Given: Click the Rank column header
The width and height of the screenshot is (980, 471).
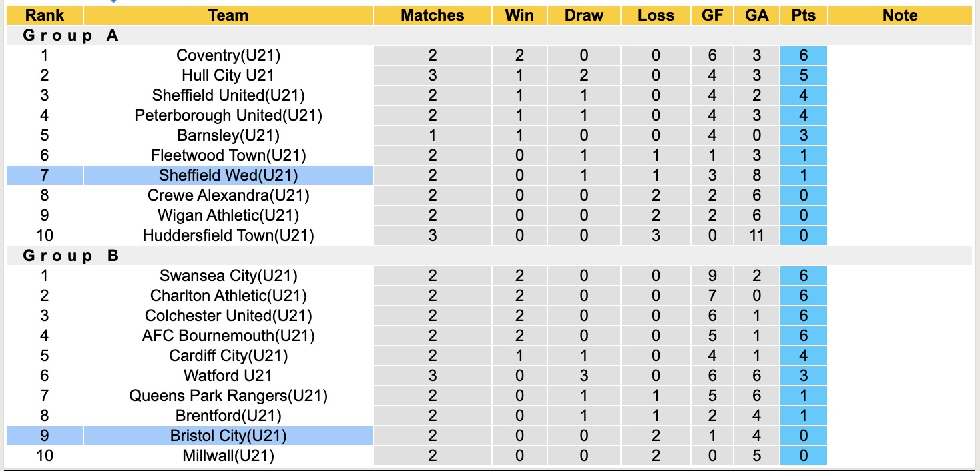Looking at the screenshot, I should pyautogui.click(x=45, y=15).
